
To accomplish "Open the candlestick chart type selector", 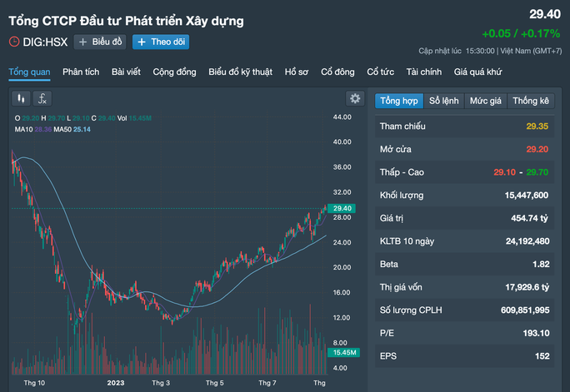I will [x=22, y=99].
